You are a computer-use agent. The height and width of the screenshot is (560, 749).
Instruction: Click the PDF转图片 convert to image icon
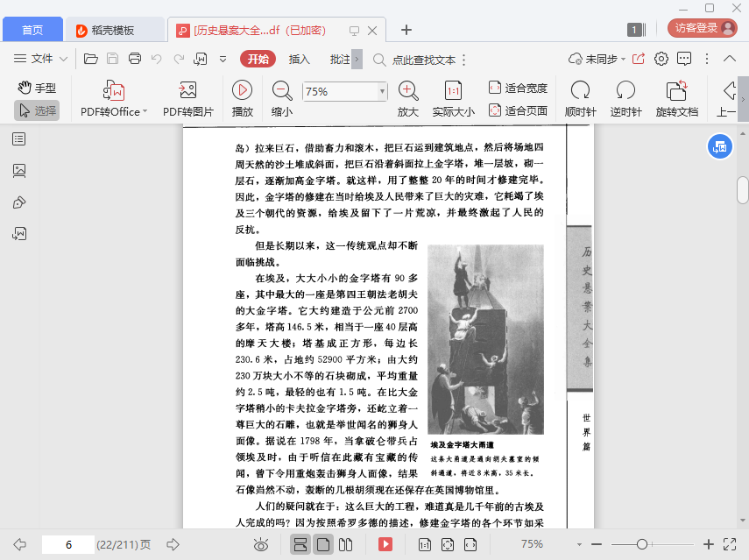(187, 90)
